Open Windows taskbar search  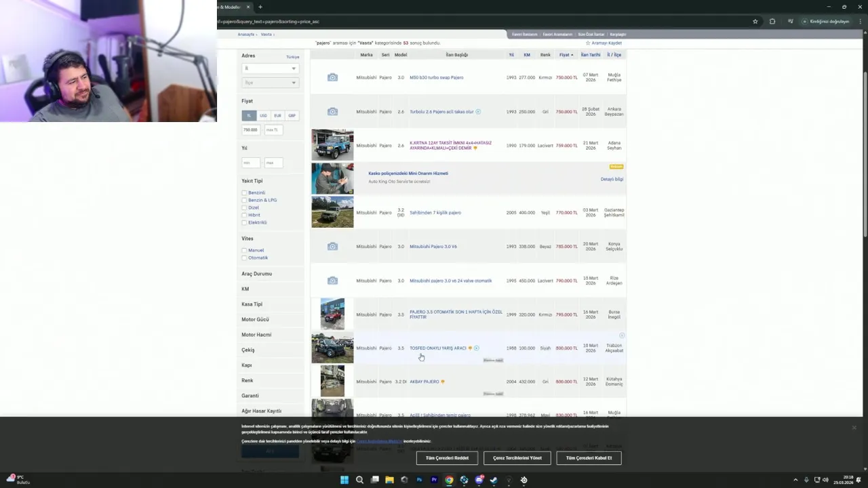tap(359, 480)
